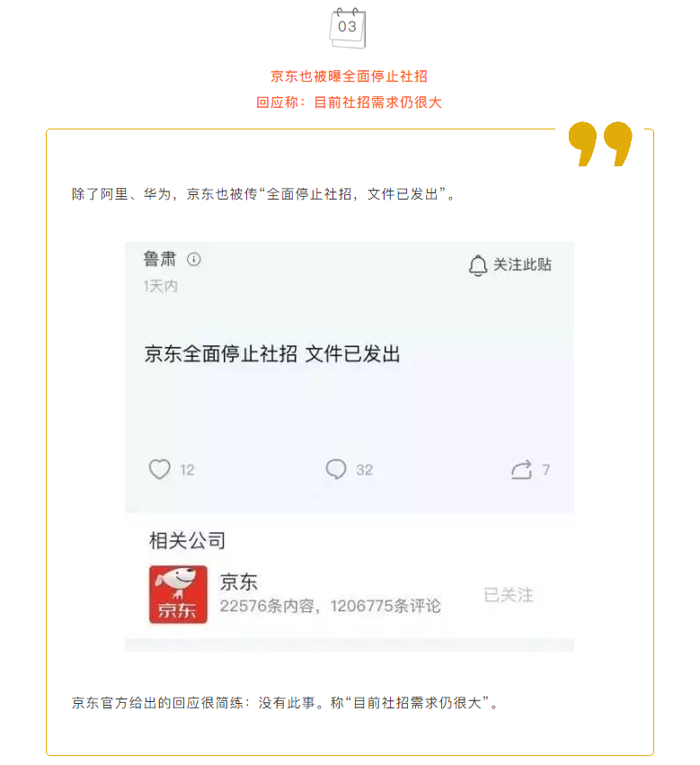Viewport: 700px width, 765px height.
Task: Toggle the 已关注 follow status for 京东
Action: point(509,595)
